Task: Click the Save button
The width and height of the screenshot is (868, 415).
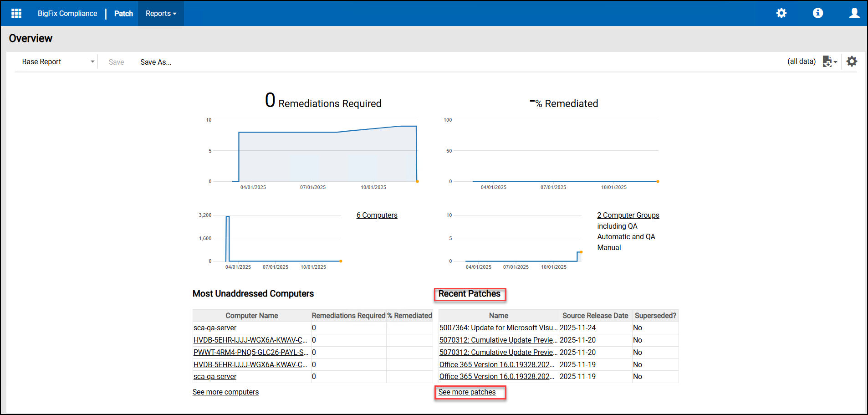Action: (x=116, y=62)
